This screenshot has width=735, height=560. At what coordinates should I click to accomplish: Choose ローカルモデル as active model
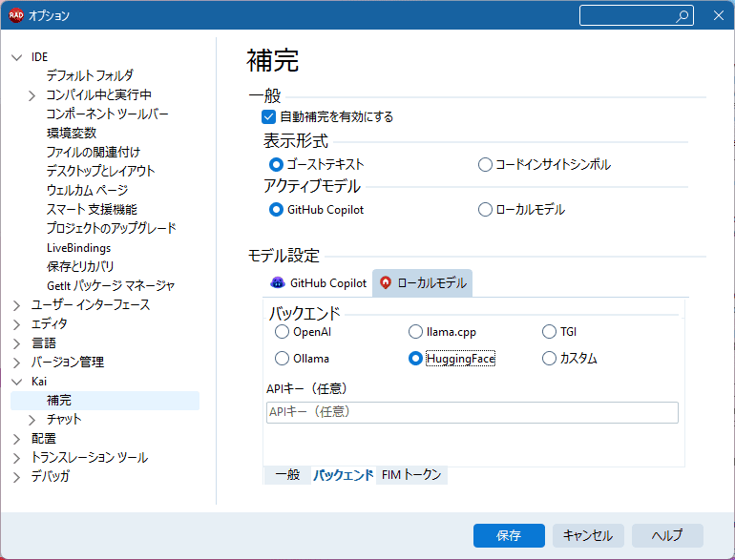click(x=485, y=210)
